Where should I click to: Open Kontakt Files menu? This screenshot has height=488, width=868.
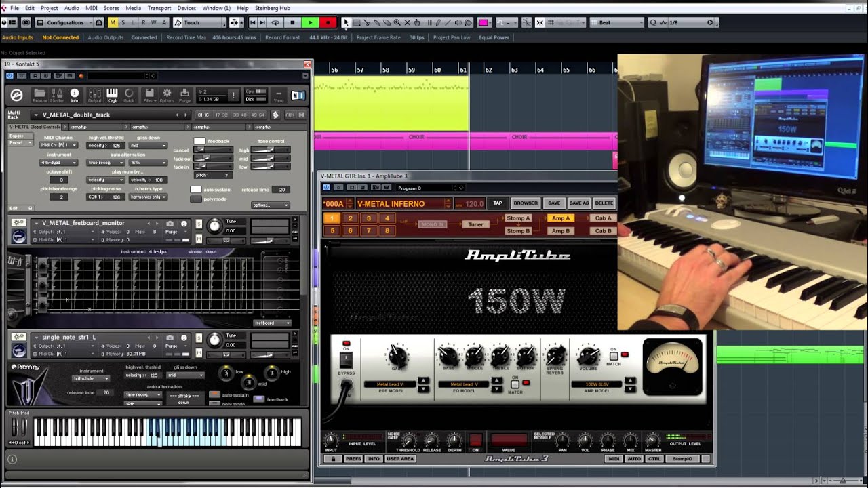(149, 95)
